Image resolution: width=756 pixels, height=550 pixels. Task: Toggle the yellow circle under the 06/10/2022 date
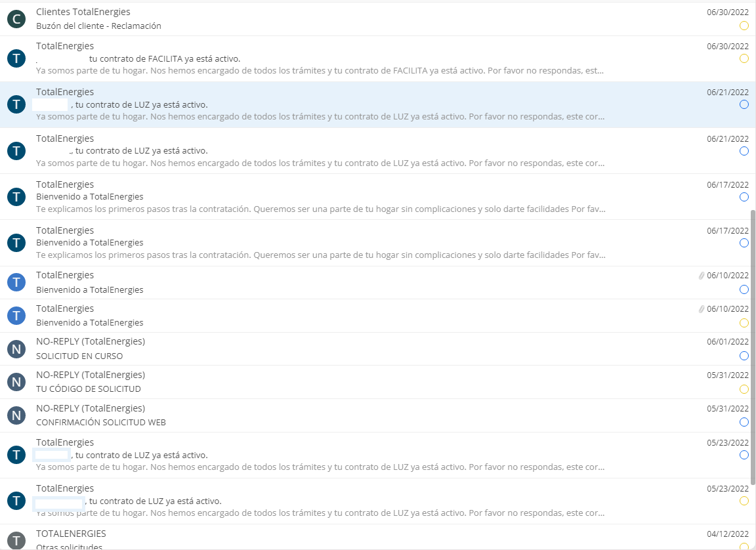pos(744,323)
